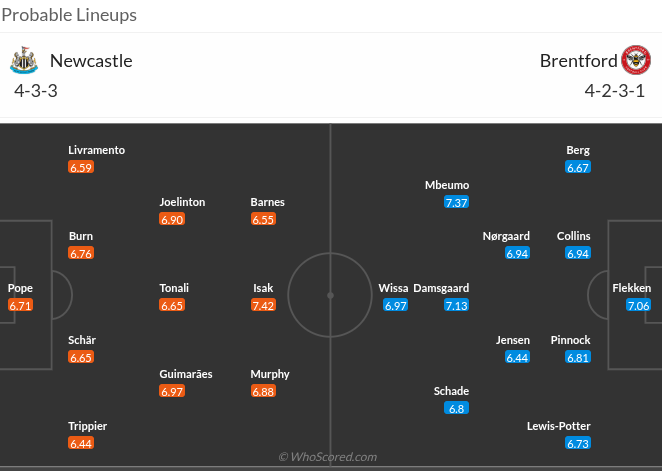Click Isak's 7.42 rating badge
The image size is (662, 471).
263,305
